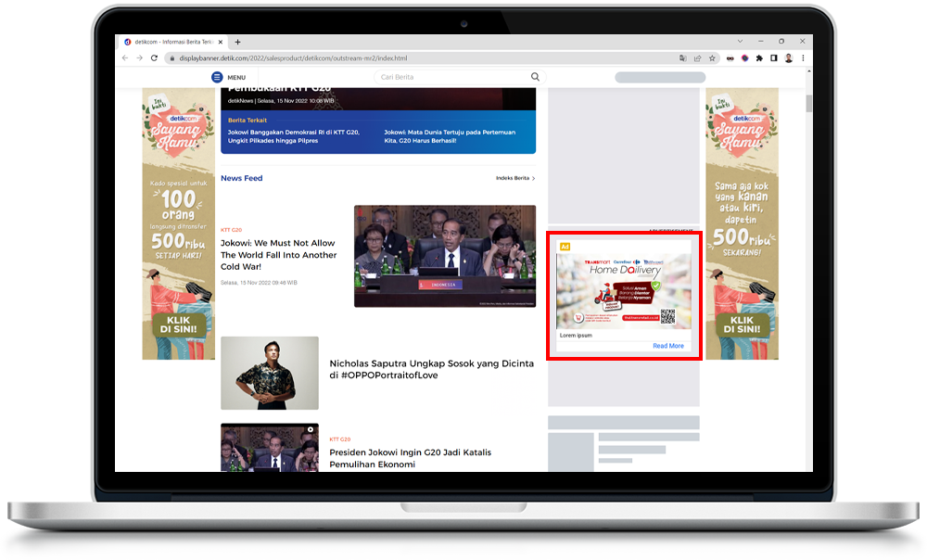
Task: Click the share page icon in address bar
Action: (697, 57)
